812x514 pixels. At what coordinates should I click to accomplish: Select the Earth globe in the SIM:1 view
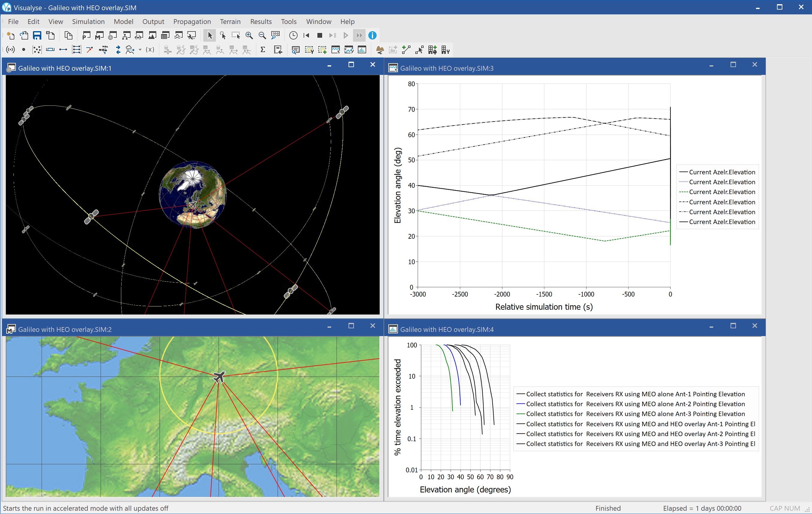click(x=193, y=195)
